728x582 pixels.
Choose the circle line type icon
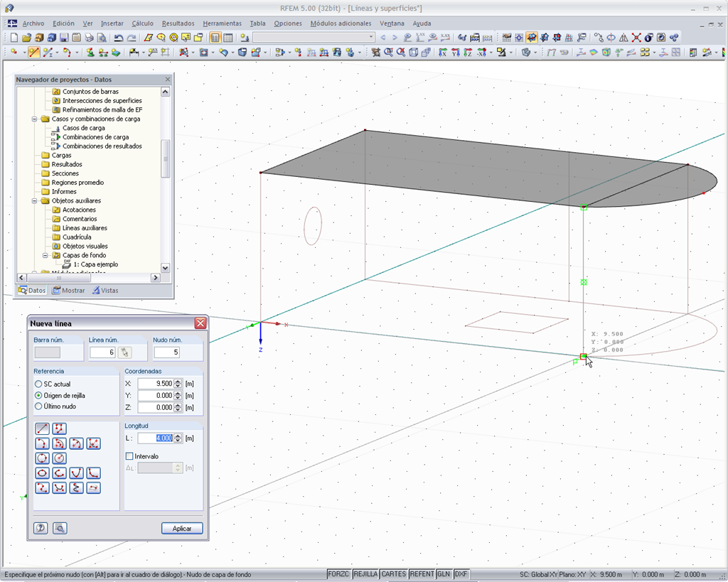pos(42,458)
